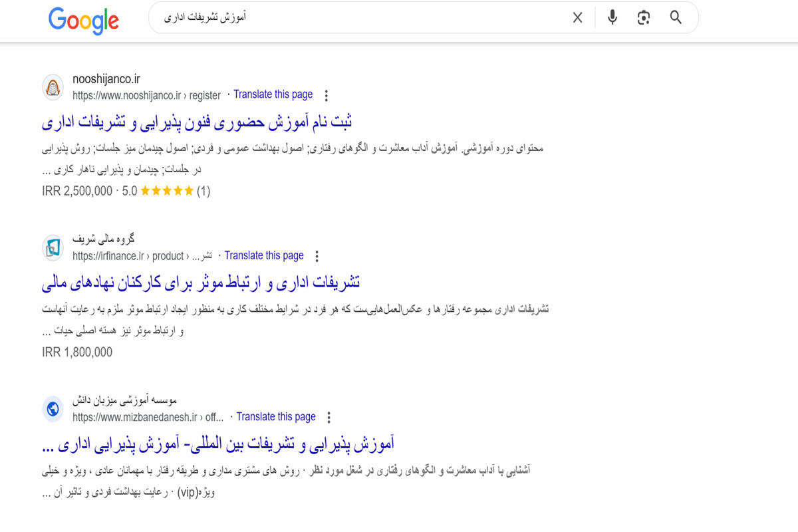Viewport: 798px width, 532px height.
Task: Click the موسسه آموزشی میزبان دانش site name
Action: pyautogui.click(x=125, y=400)
